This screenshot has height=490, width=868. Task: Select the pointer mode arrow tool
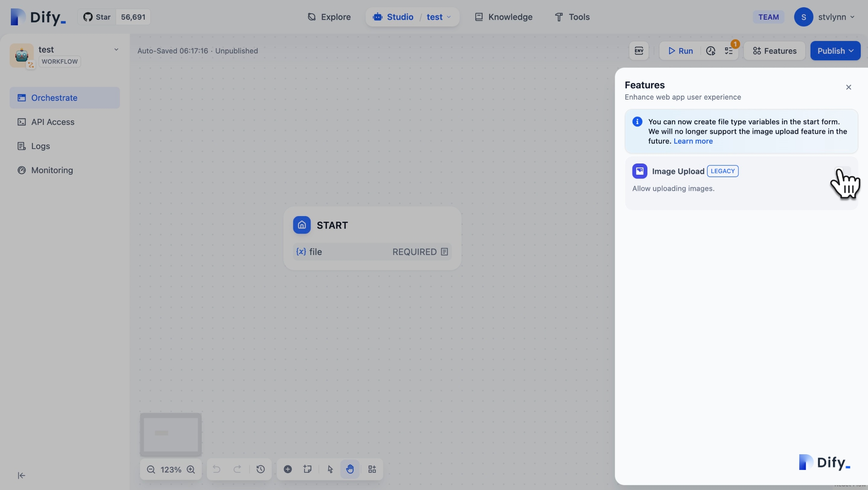pos(330,469)
